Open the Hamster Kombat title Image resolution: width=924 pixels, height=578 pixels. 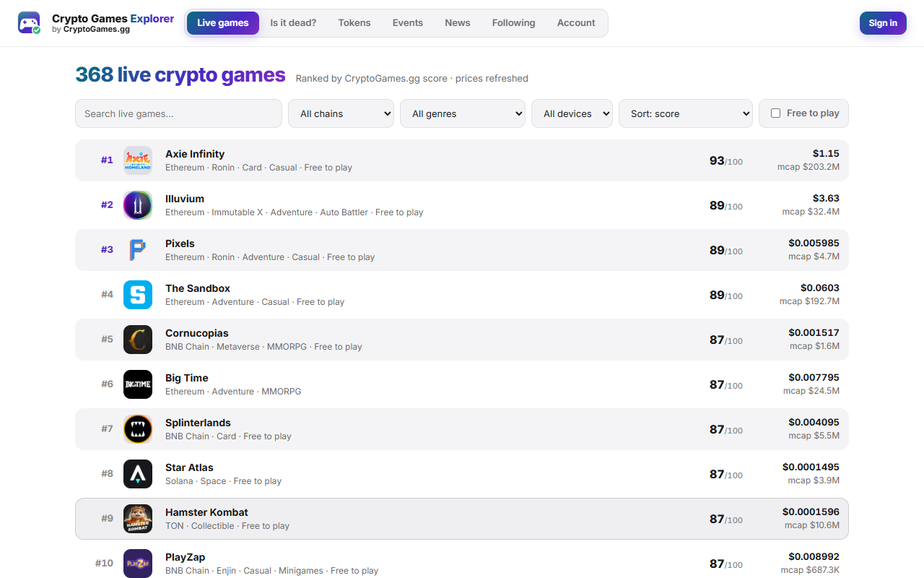[206, 512]
